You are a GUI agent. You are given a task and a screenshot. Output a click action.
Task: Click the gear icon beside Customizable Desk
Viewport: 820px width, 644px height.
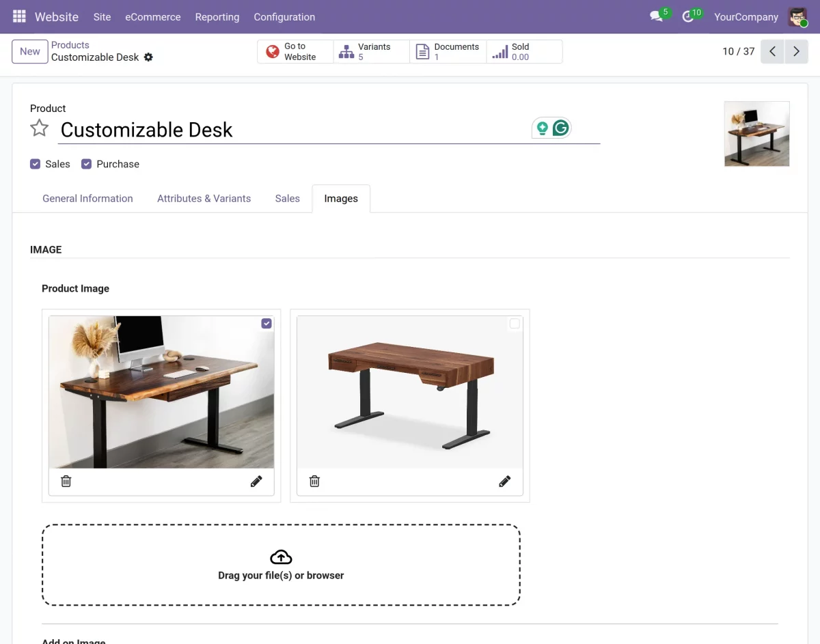tap(148, 57)
